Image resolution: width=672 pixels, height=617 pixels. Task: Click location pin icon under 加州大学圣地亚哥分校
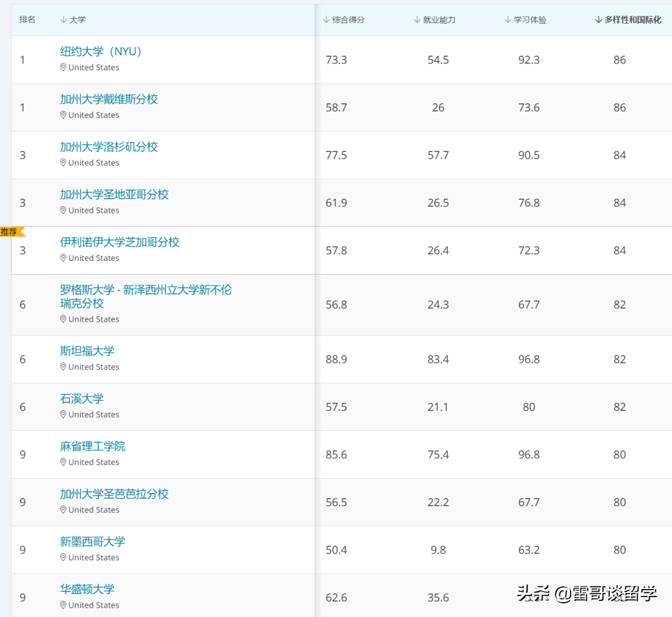(x=63, y=210)
